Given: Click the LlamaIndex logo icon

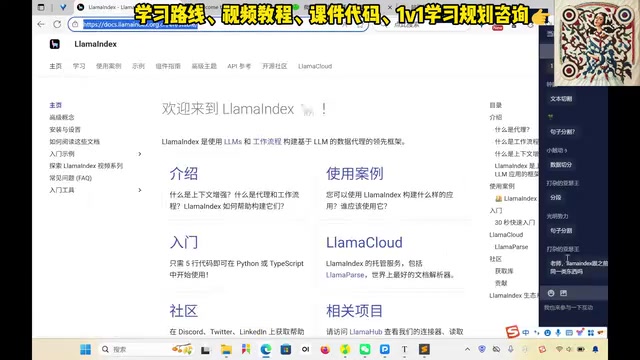Looking at the screenshot, I should point(55,44).
